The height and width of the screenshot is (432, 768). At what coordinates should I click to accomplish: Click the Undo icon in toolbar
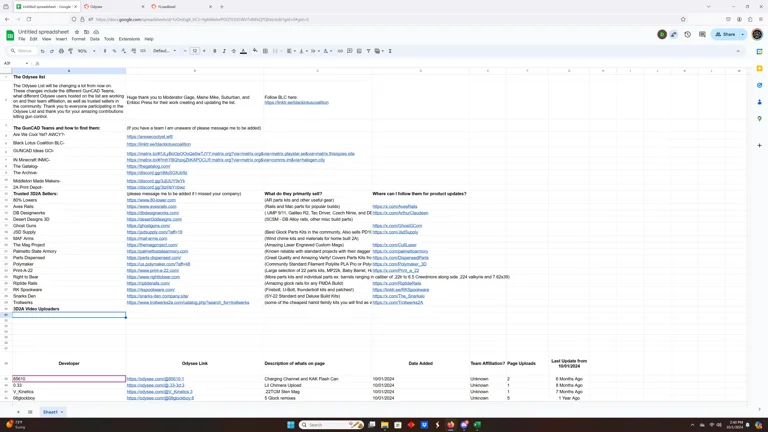(x=43, y=51)
